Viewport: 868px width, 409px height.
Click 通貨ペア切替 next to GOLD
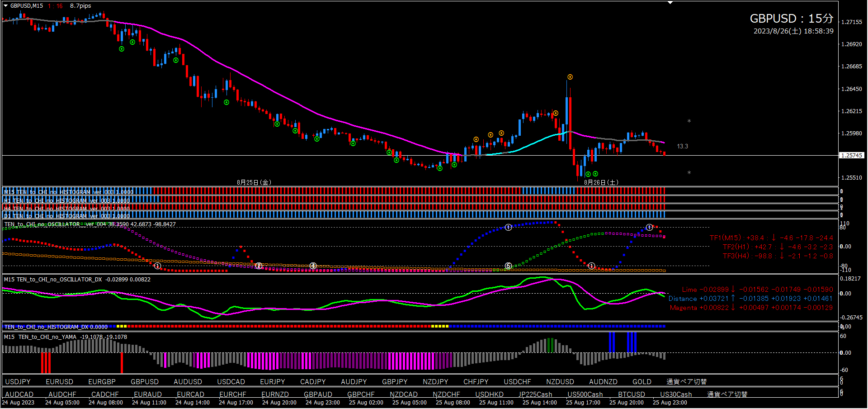pos(686,382)
